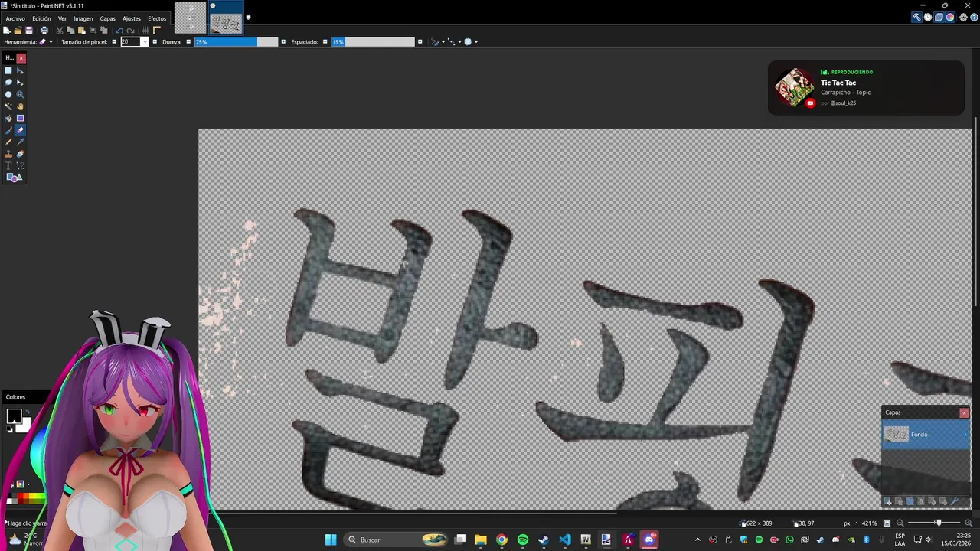Open the Edición menu

click(x=41, y=18)
